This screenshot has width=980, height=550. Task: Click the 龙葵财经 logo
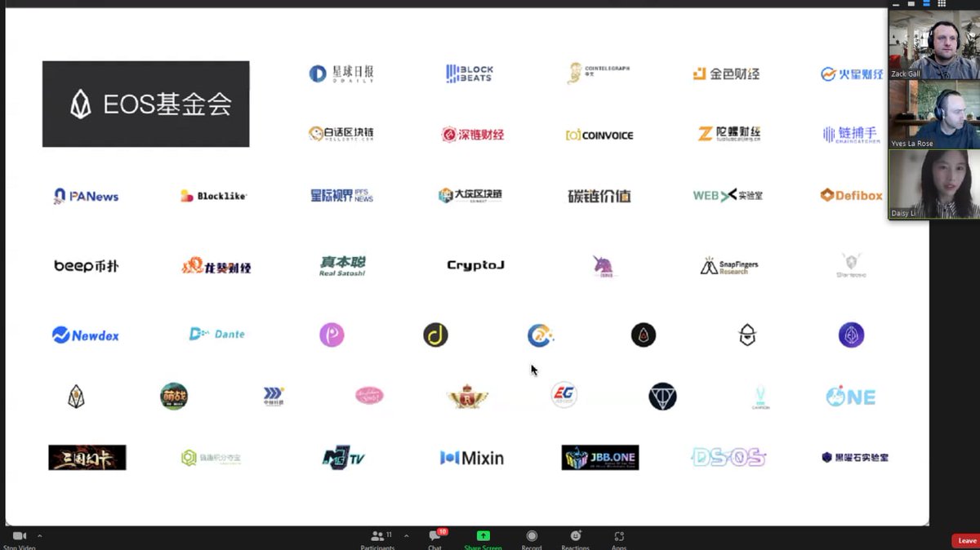point(216,266)
